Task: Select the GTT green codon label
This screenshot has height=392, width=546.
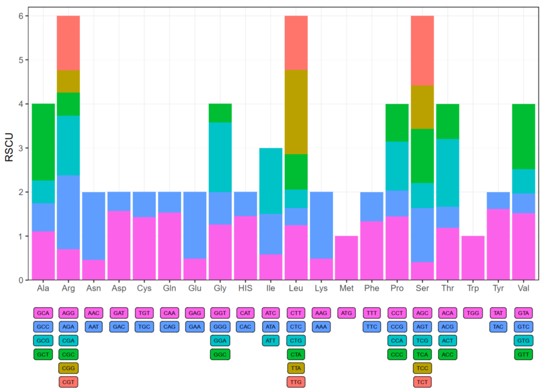Action: 523,355
